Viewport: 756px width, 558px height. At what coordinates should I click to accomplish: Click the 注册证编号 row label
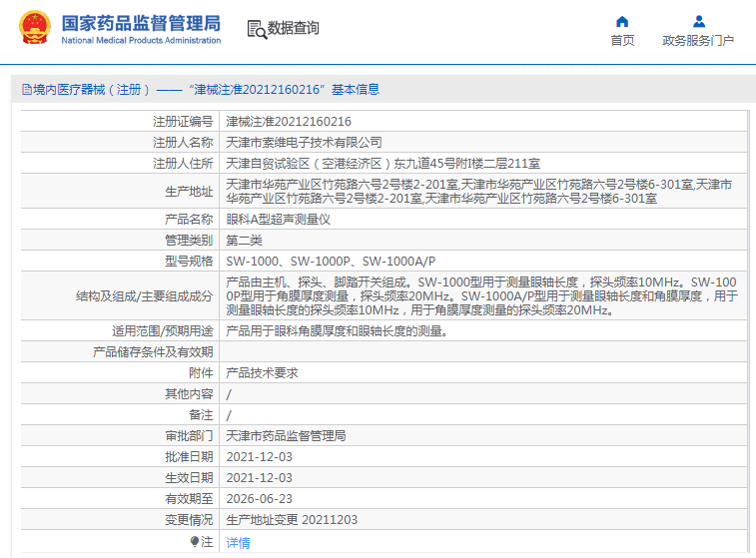(183, 122)
